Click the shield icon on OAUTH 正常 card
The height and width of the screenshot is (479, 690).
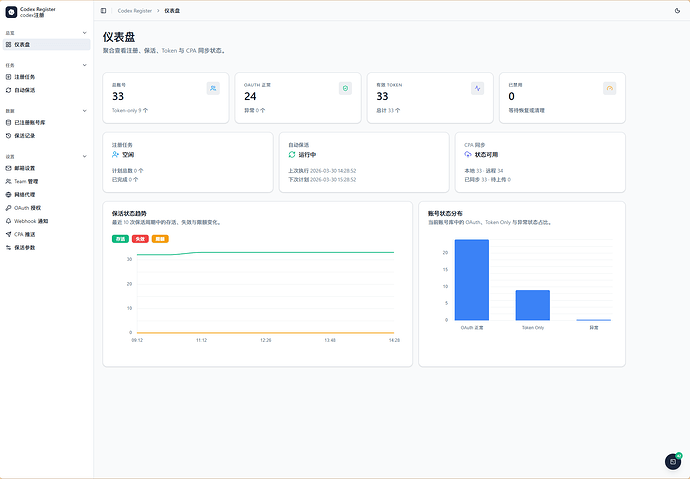pos(345,88)
